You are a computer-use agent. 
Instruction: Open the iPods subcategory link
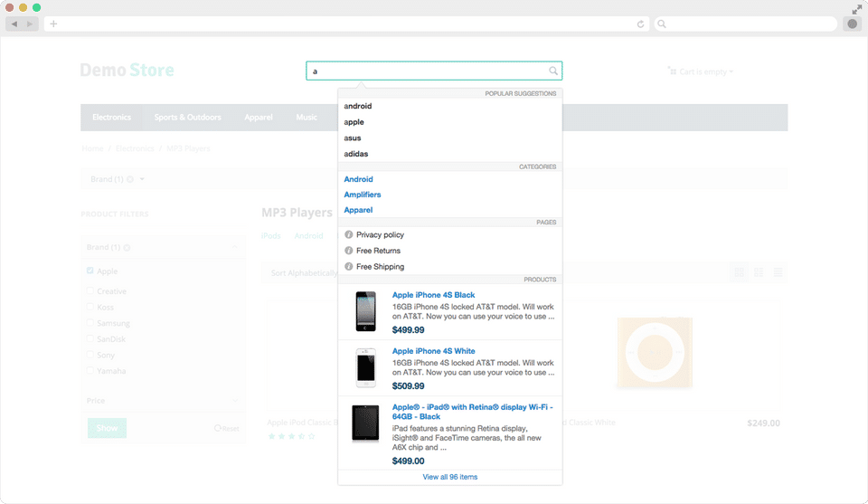point(270,235)
